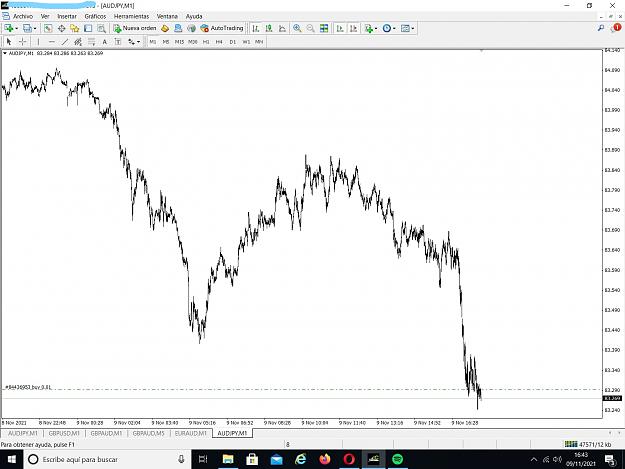Screen dimensions: 625x469
Task: Switch to the GBPAUD,M1 chart tab
Action: (x=106, y=433)
